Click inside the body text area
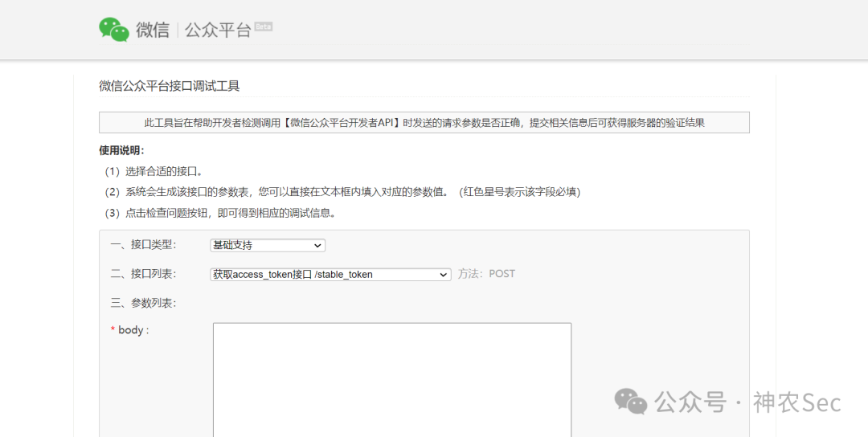The width and height of the screenshot is (868, 437). pyautogui.click(x=392, y=379)
